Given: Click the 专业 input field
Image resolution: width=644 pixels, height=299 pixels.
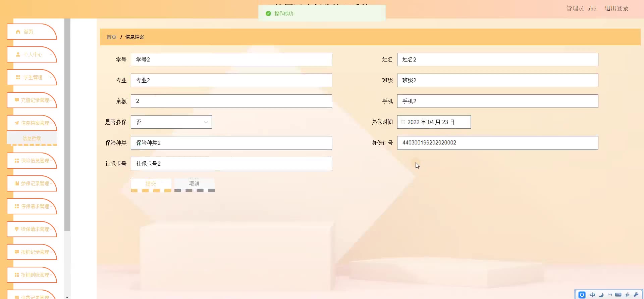Looking at the screenshot, I should [x=231, y=80].
